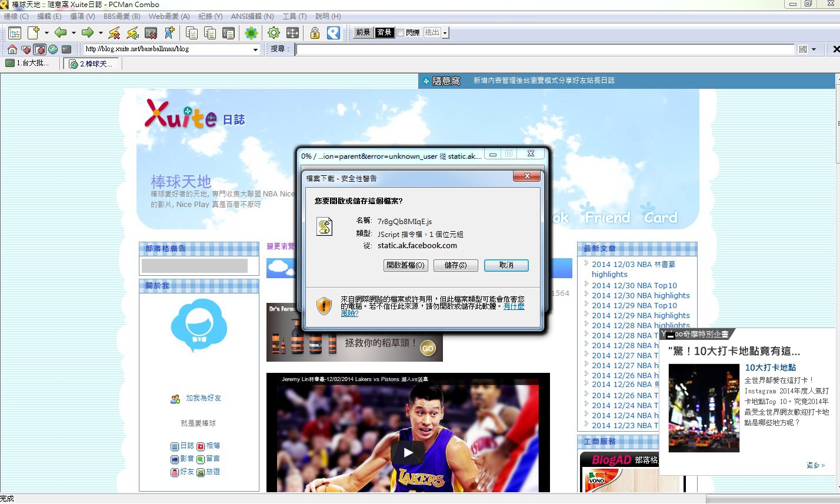The height and width of the screenshot is (504, 840).
Task: Click the paste icon in toolbar
Action: pyautogui.click(x=210, y=33)
